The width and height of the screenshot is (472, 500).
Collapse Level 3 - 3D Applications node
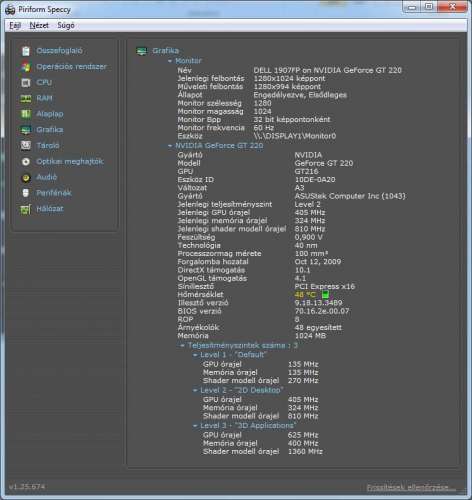(195, 426)
